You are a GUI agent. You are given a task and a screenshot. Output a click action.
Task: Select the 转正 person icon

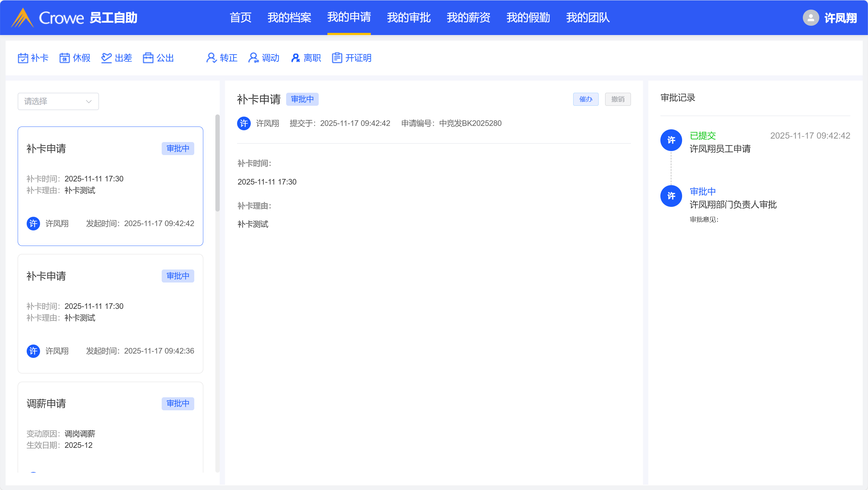211,58
